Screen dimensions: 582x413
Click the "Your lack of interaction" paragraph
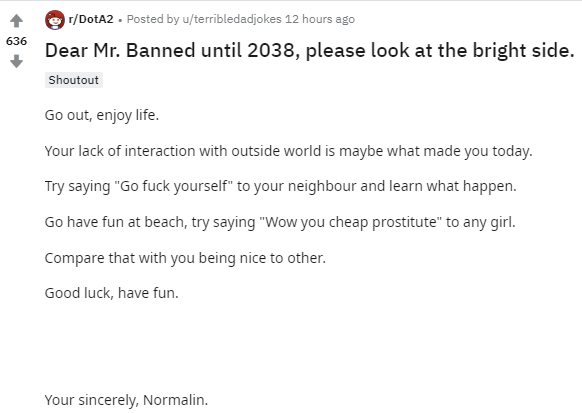pos(288,151)
